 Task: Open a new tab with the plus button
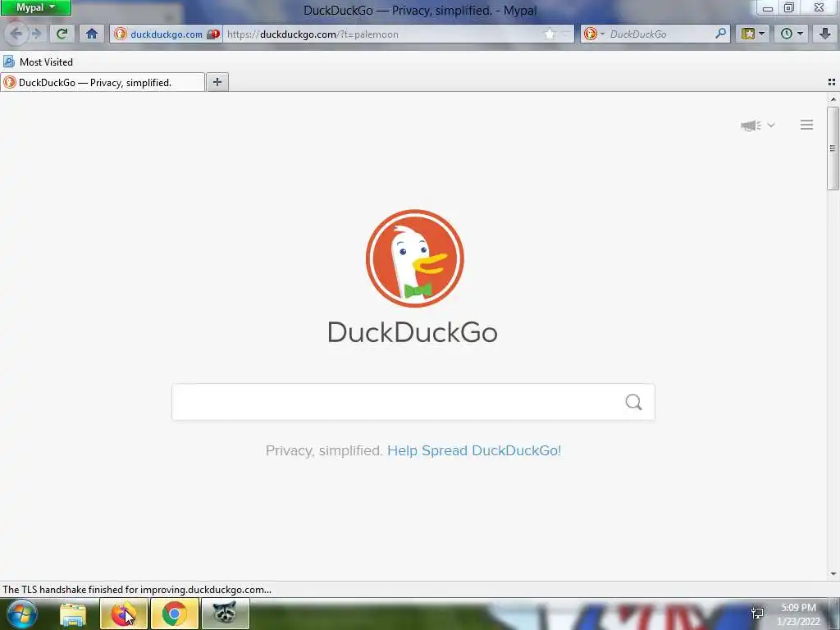click(x=217, y=82)
